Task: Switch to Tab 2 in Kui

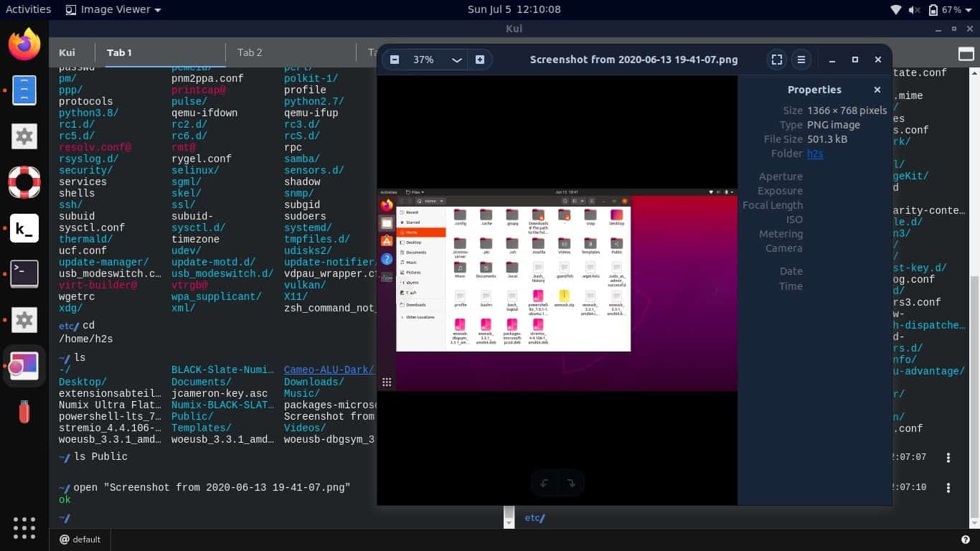Action: [250, 52]
